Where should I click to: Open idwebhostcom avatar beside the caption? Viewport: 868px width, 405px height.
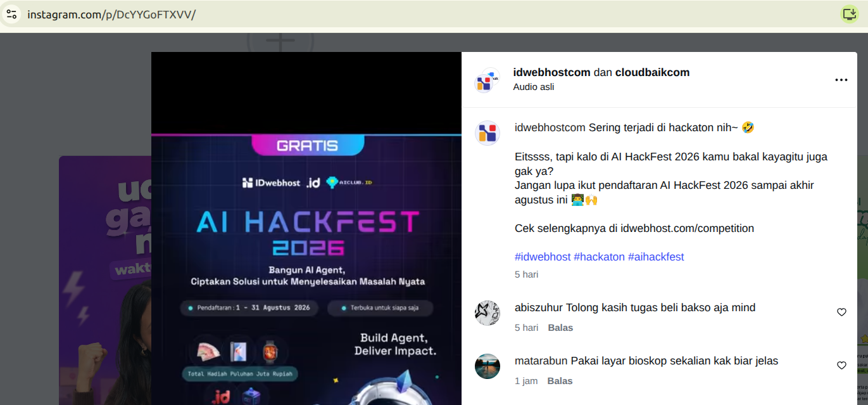coord(487,133)
